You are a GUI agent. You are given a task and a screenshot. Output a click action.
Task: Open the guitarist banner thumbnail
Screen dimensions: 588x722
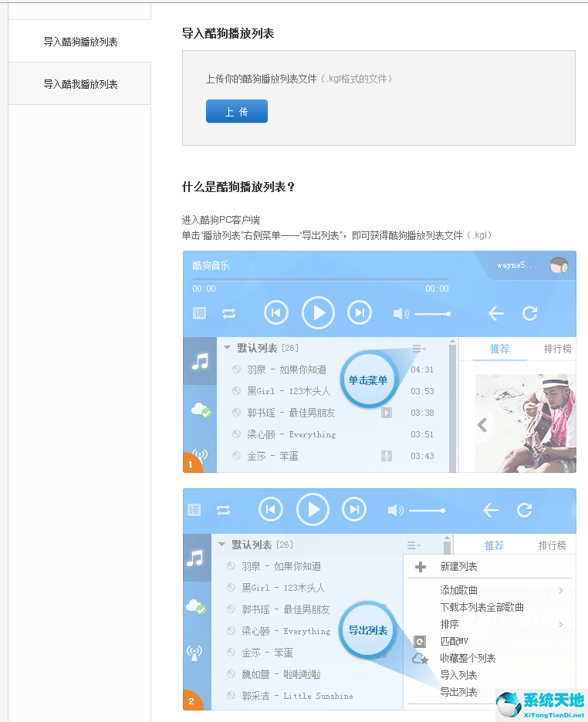(x=525, y=423)
